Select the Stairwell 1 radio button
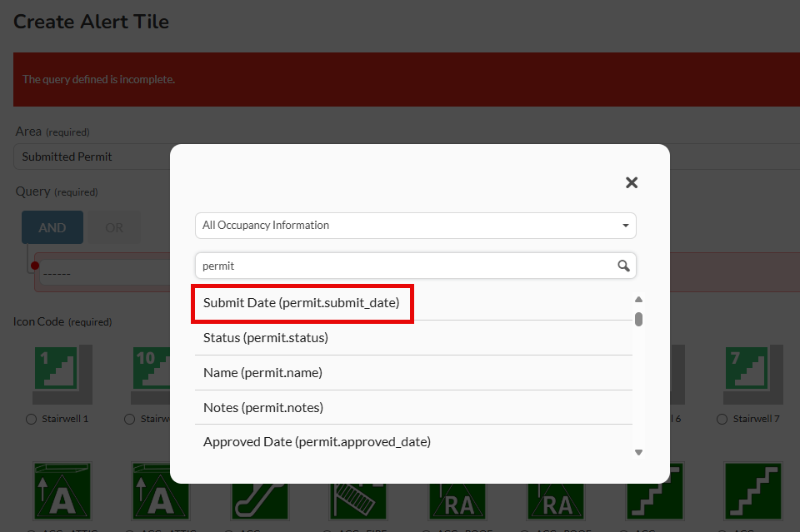Image resolution: width=800 pixels, height=532 pixels. pyautogui.click(x=31, y=419)
